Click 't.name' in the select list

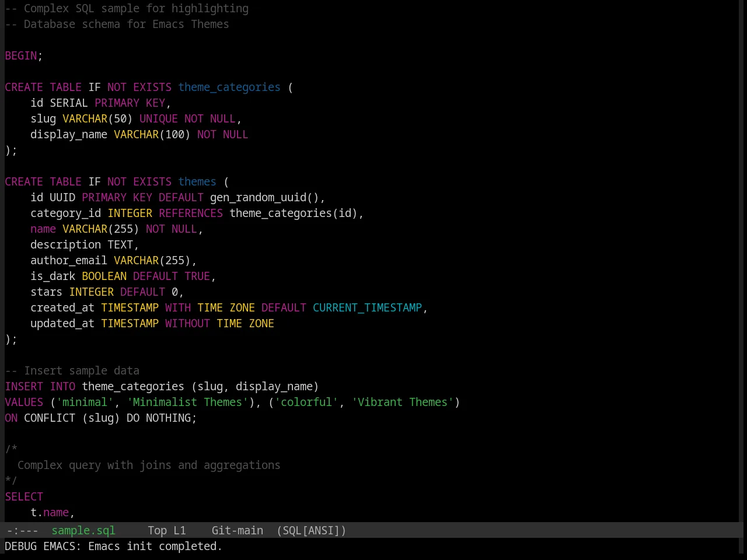pos(50,512)
